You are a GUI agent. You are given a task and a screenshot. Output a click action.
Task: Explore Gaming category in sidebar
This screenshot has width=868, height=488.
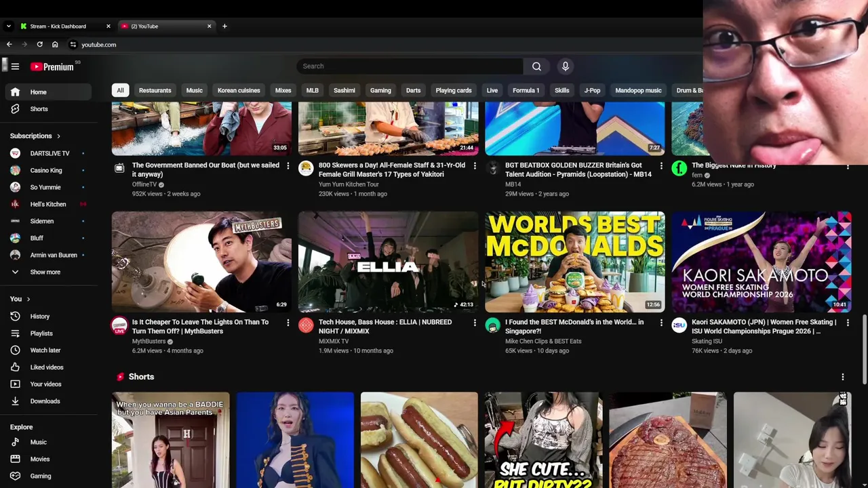click(47, 476)
